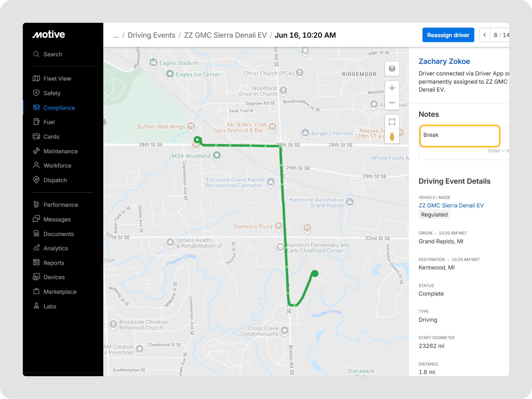532x399 pixels.
Task: Open the Maintenance wrench section
Action: [x=55, y=151]
